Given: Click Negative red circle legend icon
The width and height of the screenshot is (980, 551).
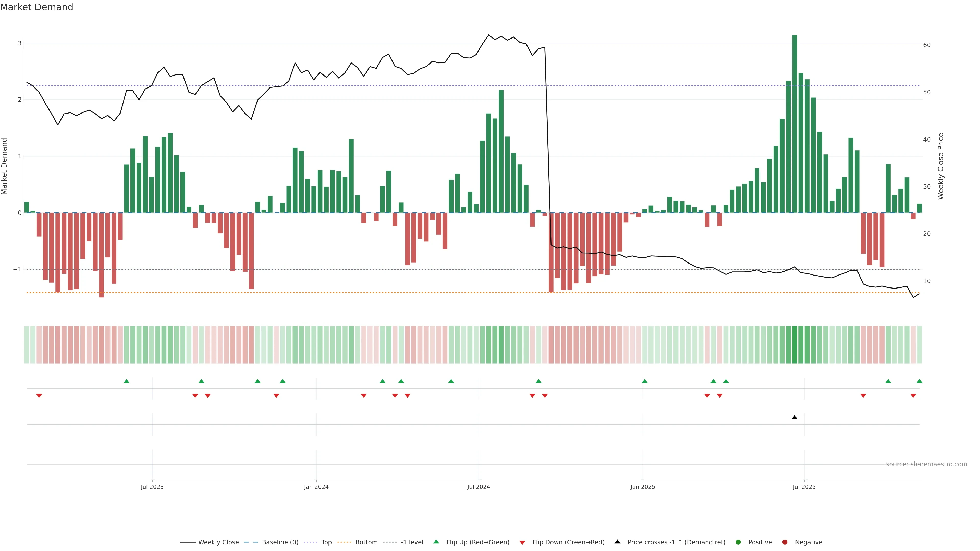Looking at the screenshot, I should (785, 542).
